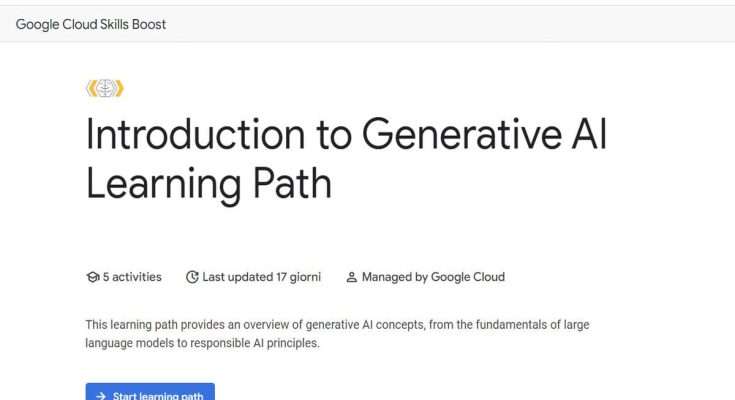Viewport: 735px width, 400px height.
Task: Click 'Learning Path' on the heading's second line
Action: 209,183
